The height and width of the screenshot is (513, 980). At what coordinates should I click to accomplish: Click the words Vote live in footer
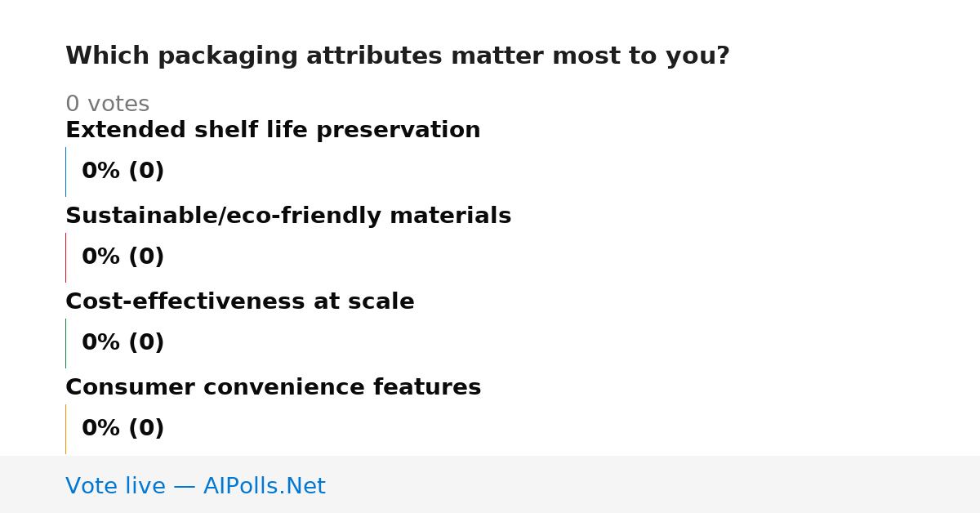(x=115, y=486)
